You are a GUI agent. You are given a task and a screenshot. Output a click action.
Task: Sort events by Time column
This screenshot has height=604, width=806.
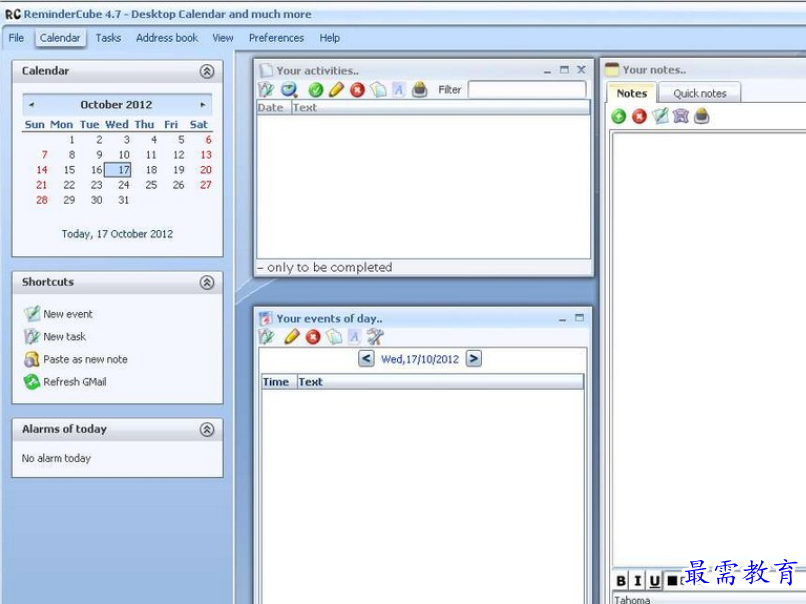coord(279,382)
